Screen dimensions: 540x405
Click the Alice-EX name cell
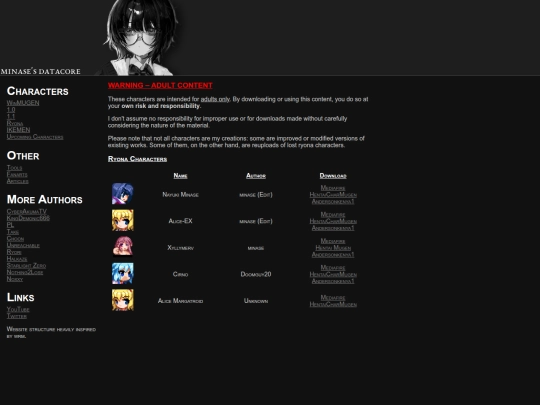click(180, 221)
